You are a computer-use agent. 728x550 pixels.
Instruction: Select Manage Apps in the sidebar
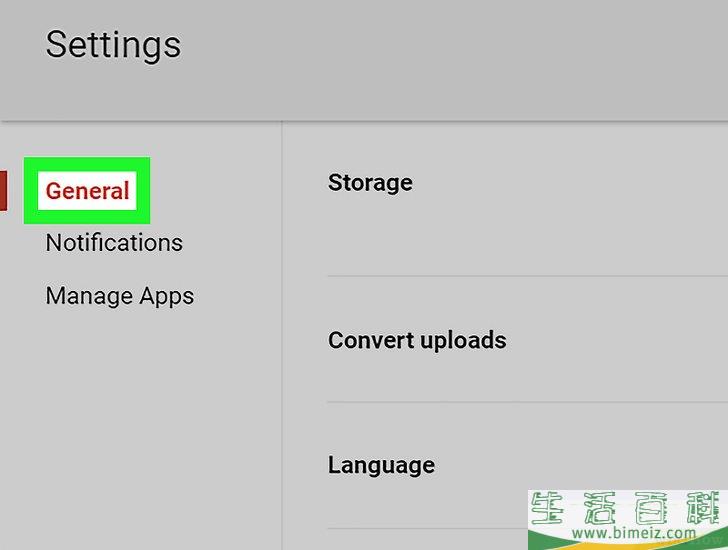pos(120,296)
